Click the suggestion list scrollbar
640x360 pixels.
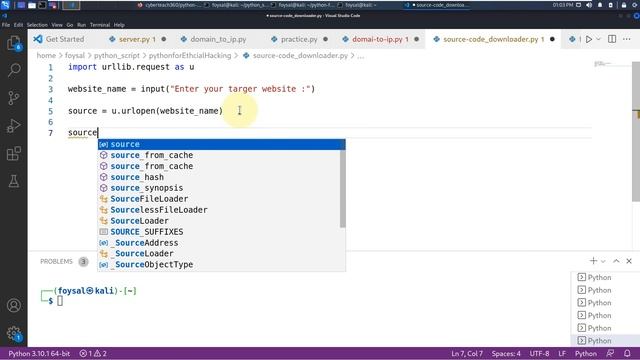[342, 189]
